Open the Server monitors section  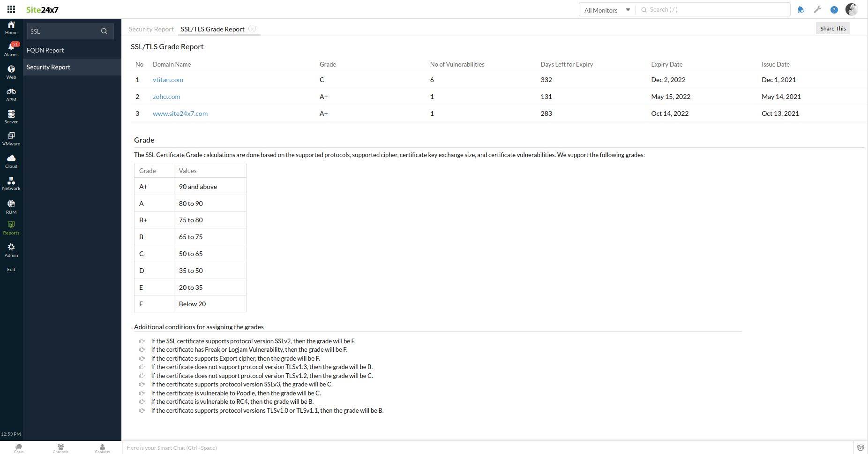click(11, 117)
